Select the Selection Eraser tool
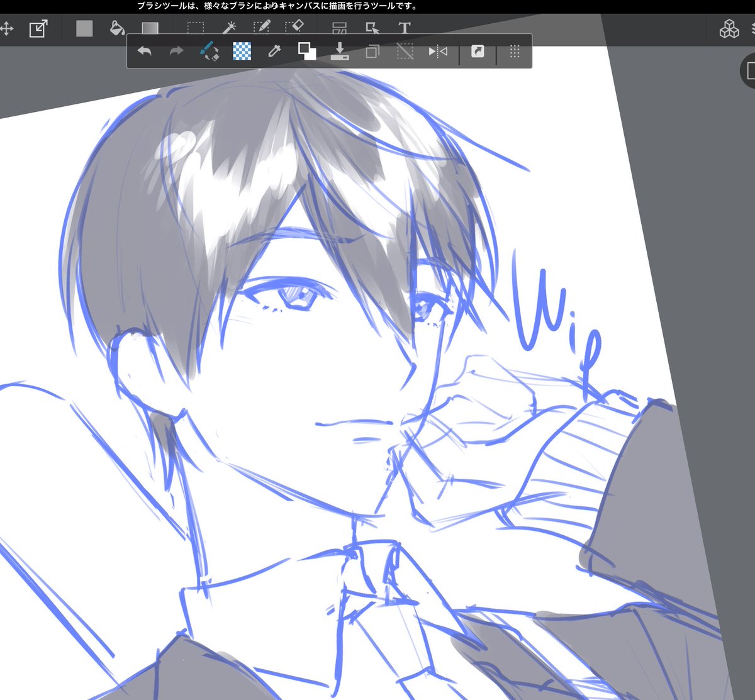Screen dimensions: 755x700 click(x=294, y=28)
